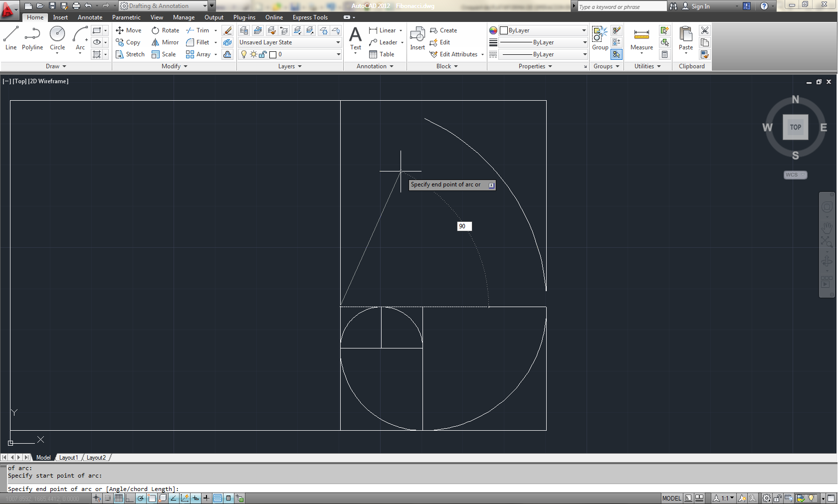Open the WCS coordinate system dropdown
The height and width of the screenshot is (504, 838).
(x=795, y=175)
